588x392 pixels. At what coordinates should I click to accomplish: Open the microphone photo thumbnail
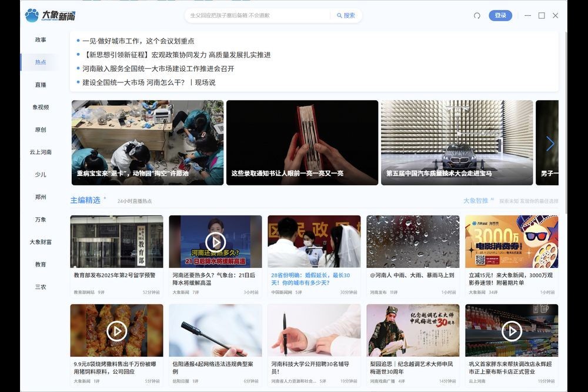tap(215, 330)
